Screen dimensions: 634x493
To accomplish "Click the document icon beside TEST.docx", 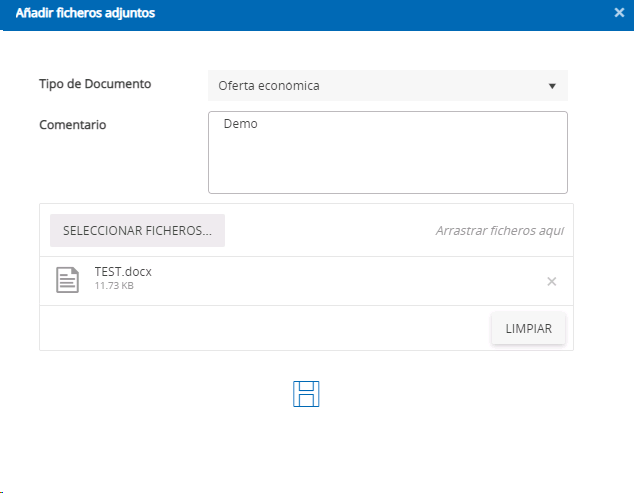I will pyautogui.click(x=67, y=280).
